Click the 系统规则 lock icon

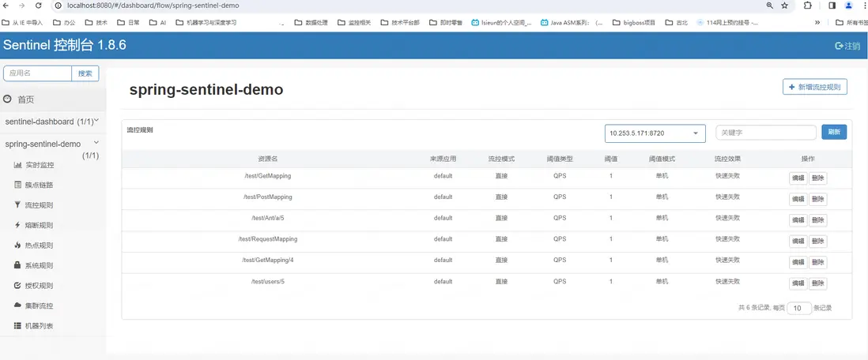(x=17, y=265)
